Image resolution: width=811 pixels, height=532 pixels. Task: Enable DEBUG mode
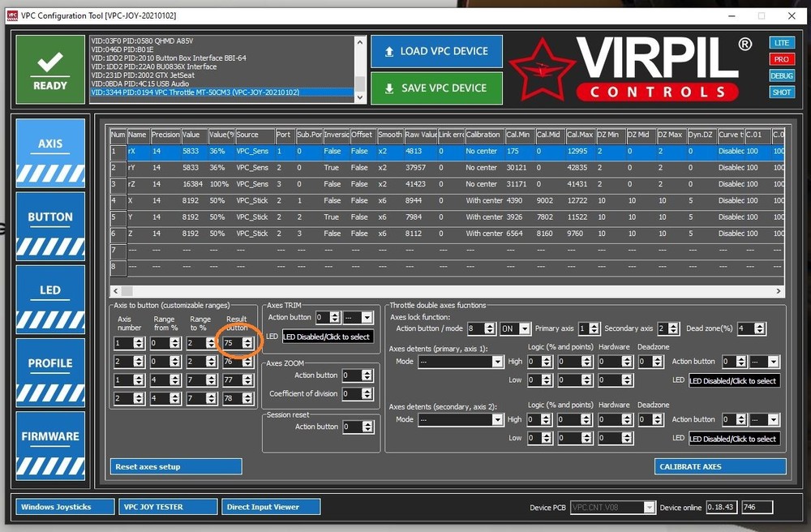[782, 75]
